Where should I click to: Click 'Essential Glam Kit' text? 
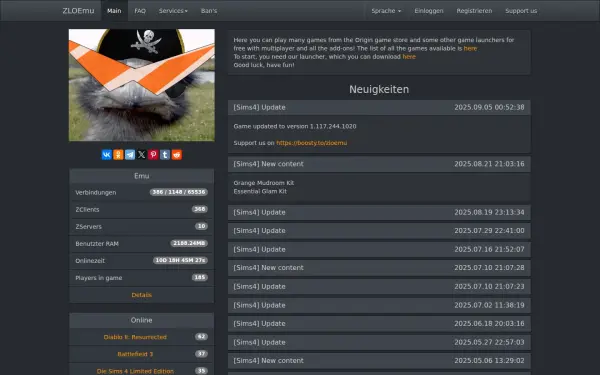260,191
